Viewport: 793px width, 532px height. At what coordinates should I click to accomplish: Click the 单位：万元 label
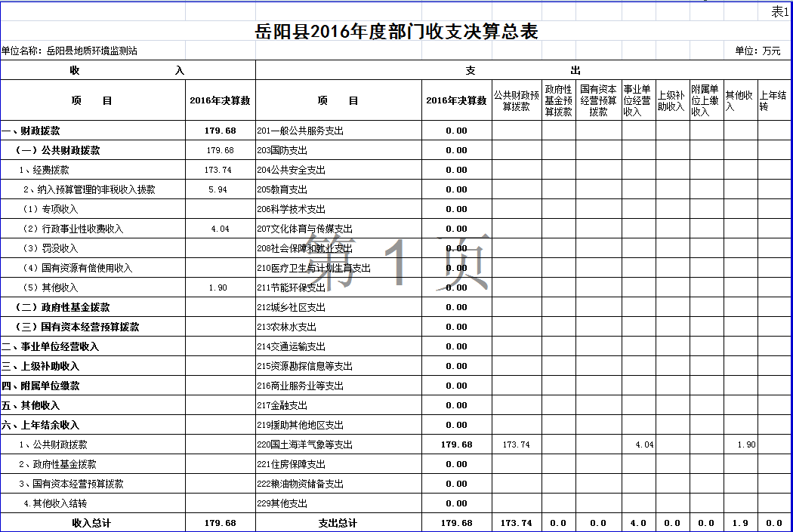758,51
